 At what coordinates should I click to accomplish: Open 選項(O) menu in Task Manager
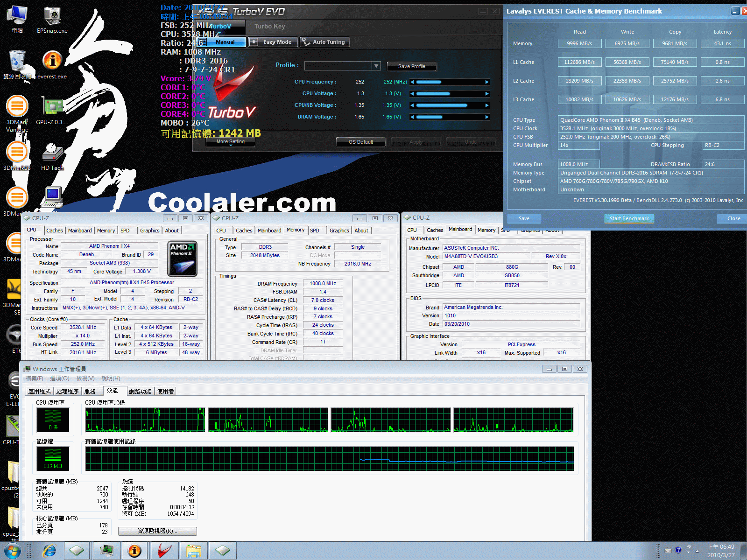[x=59, y=378]
